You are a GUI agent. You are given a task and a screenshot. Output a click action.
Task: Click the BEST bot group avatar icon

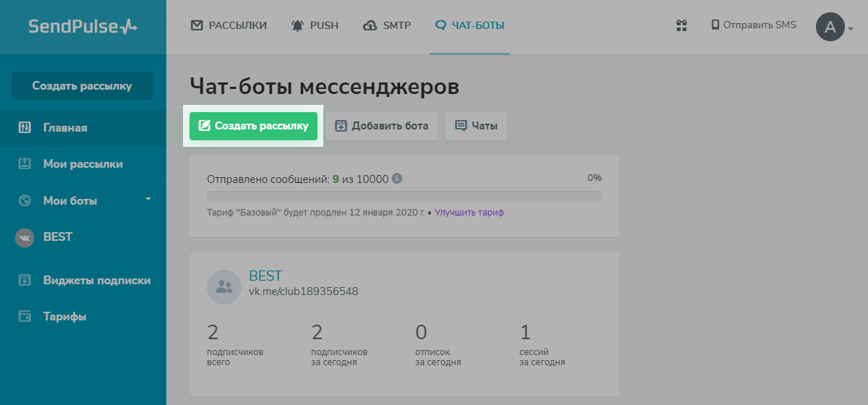(224, 287)
